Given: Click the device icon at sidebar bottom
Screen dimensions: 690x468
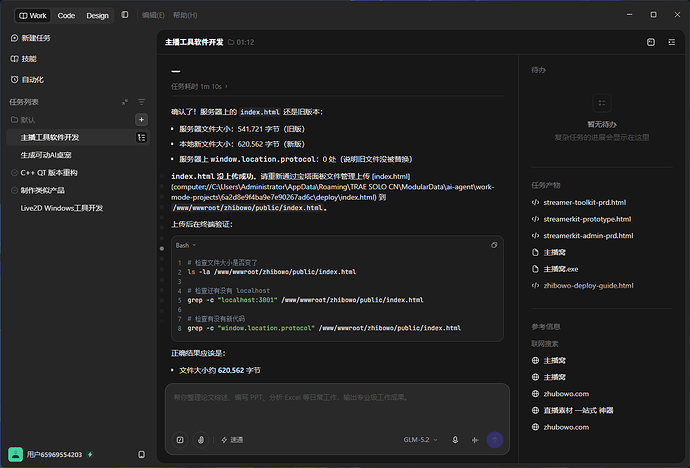Looking at the screenshot, I should (141, 454).
